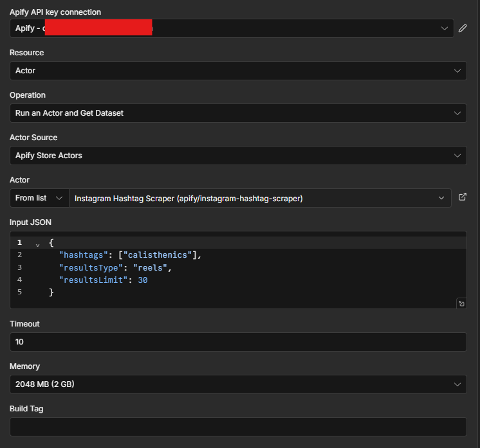Click the pencil icon to edit the credential
Screen dimensions: 480x448
[x=462, y=28]
